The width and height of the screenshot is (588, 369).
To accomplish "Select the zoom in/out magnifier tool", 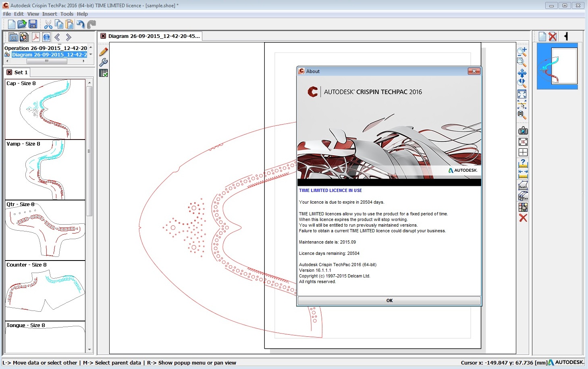I will pyautogui.click(x=522, y=52).
